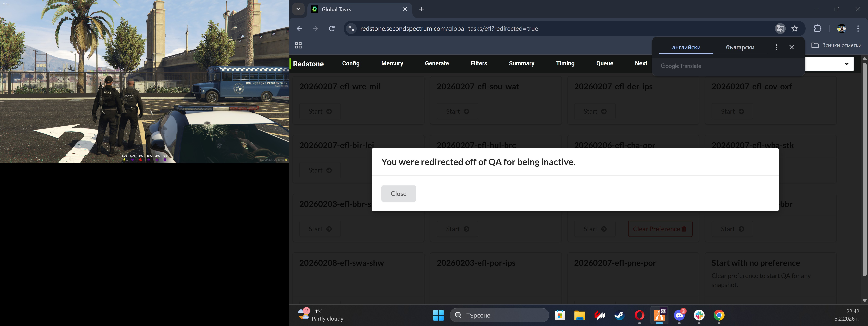Reload the Global Tasks page
This screenshot has width=868, height=326.
pos(332,29)
